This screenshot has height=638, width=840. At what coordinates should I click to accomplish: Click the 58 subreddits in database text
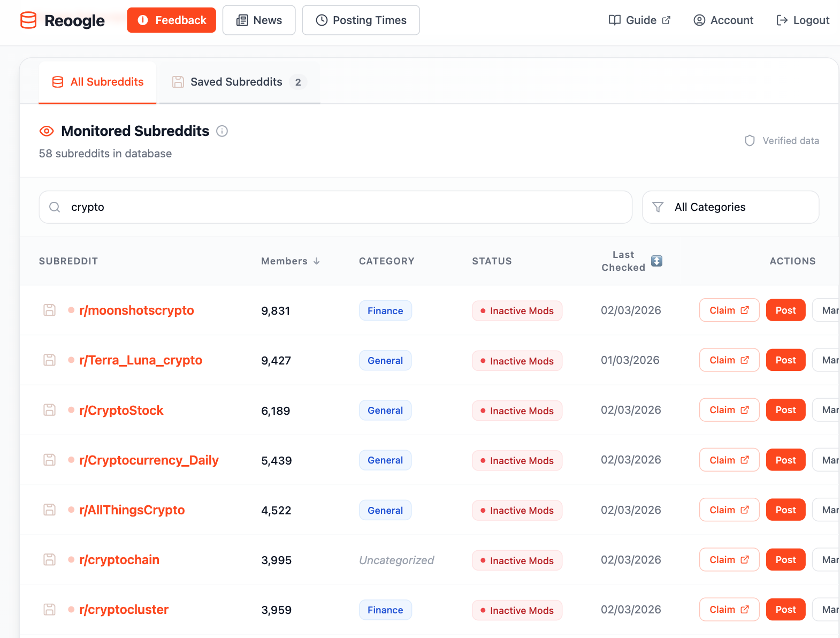(105, 154)
